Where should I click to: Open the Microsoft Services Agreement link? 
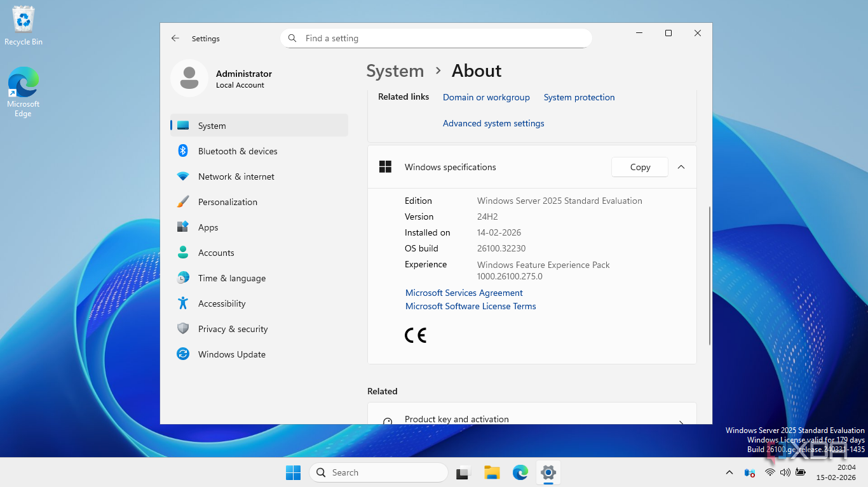pos(464,293)
